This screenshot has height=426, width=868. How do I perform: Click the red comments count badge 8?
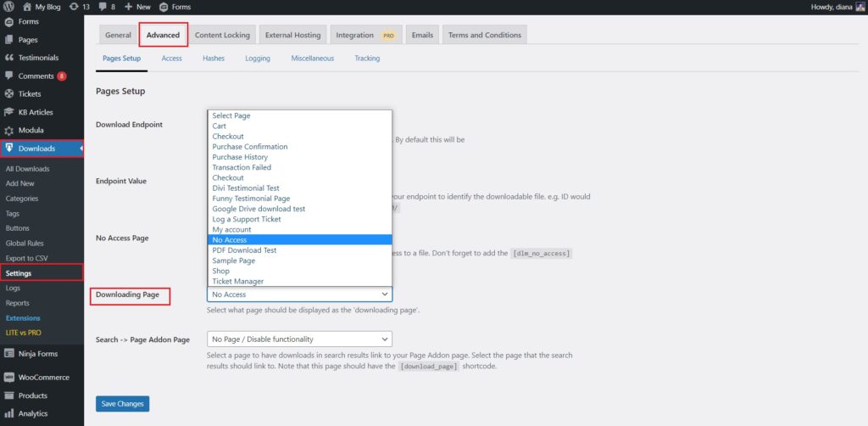(61, 76)
